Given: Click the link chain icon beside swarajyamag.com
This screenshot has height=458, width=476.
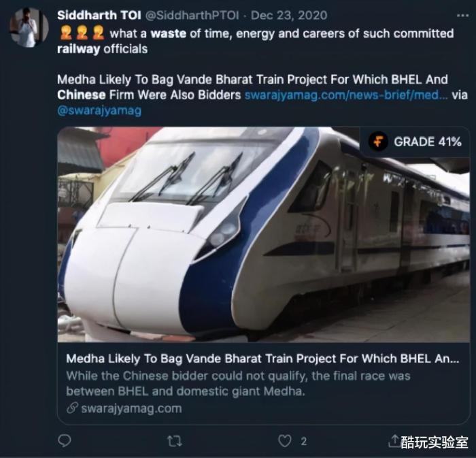Looking at the screenshot, I should click(x=72, y=408).
